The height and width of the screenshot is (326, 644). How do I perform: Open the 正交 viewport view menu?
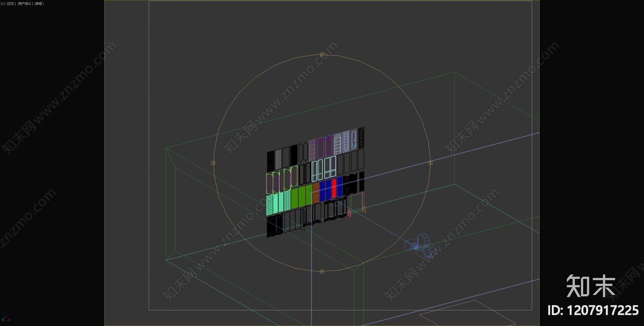point(11,4)
